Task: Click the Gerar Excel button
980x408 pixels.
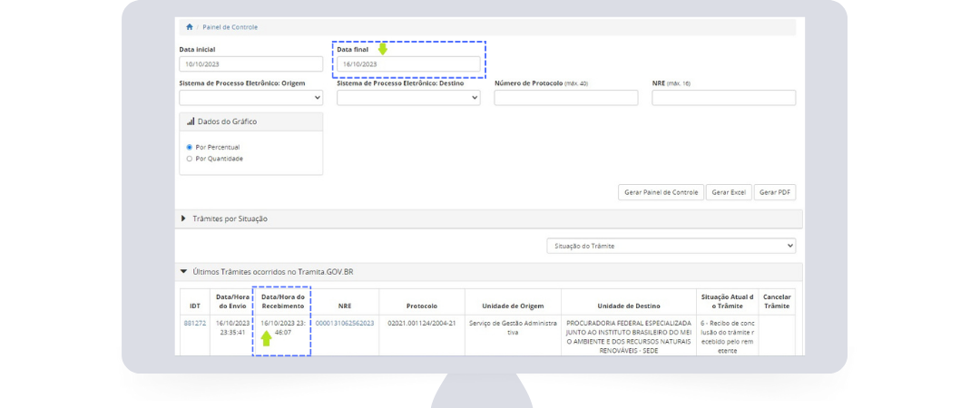Action: pos(729,192)
